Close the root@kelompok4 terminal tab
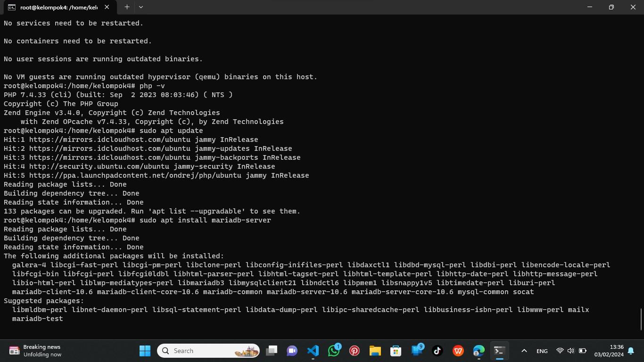This screenshot has width=644, height=362. click(107, 7)
